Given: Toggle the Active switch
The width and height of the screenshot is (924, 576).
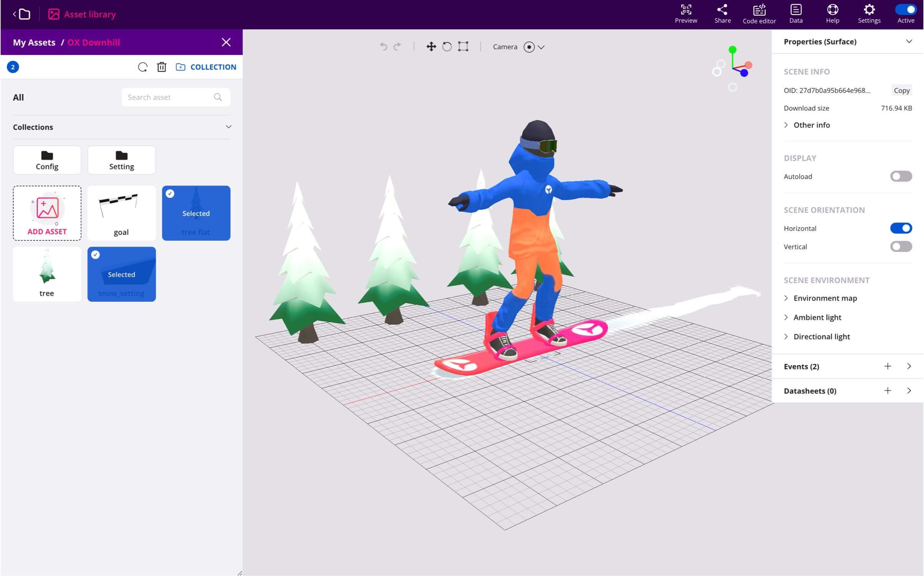Looking at the screenshot, I should 906,10.
